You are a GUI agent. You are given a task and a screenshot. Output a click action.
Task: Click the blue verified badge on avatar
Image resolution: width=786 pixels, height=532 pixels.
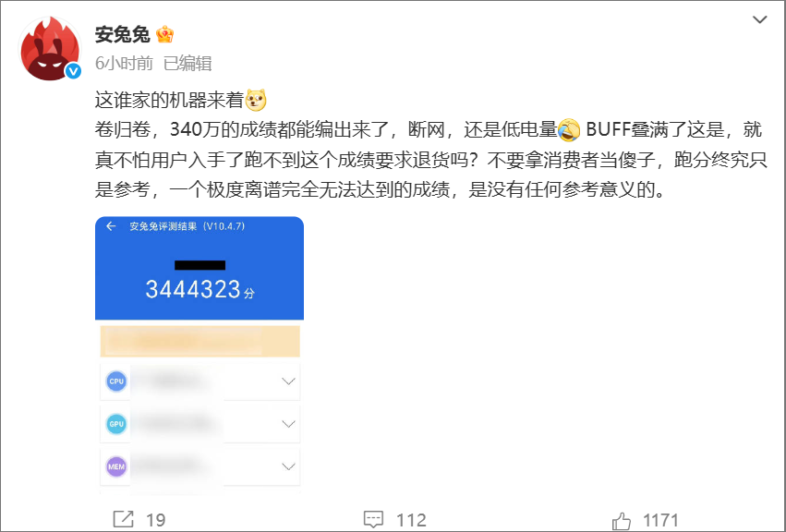click(74, 71)
